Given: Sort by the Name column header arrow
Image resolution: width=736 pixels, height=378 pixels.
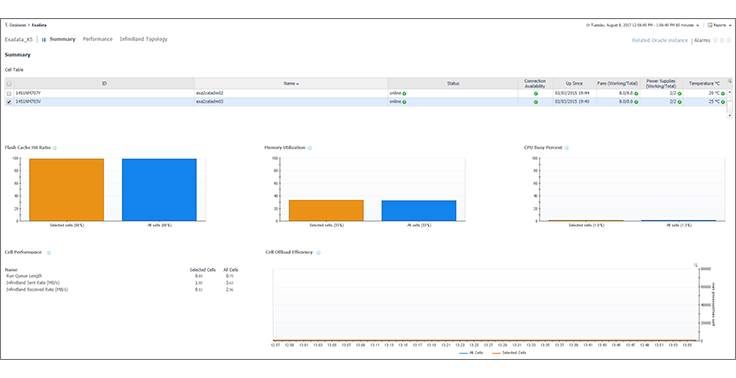Looking at the screenshot, I should pyautogui.click(x=298, y=84).
